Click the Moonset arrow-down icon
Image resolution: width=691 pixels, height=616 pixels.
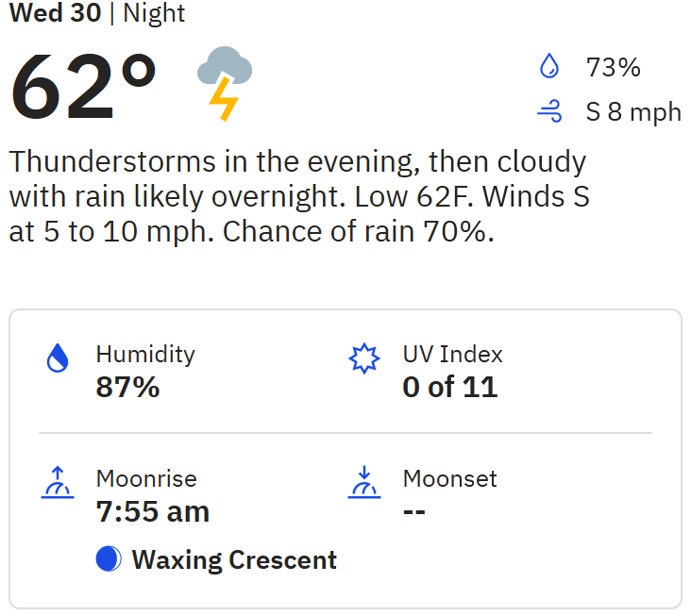[363, 482]
